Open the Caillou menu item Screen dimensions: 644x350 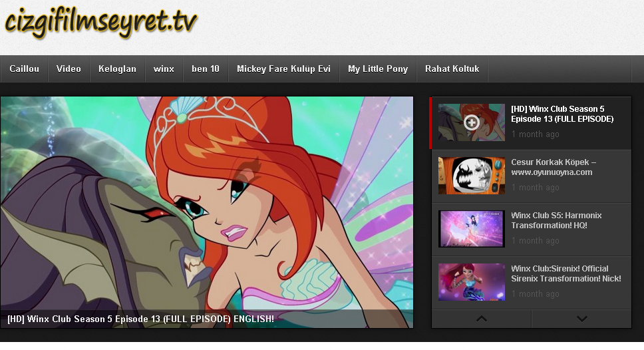click(x=24, y=69)
